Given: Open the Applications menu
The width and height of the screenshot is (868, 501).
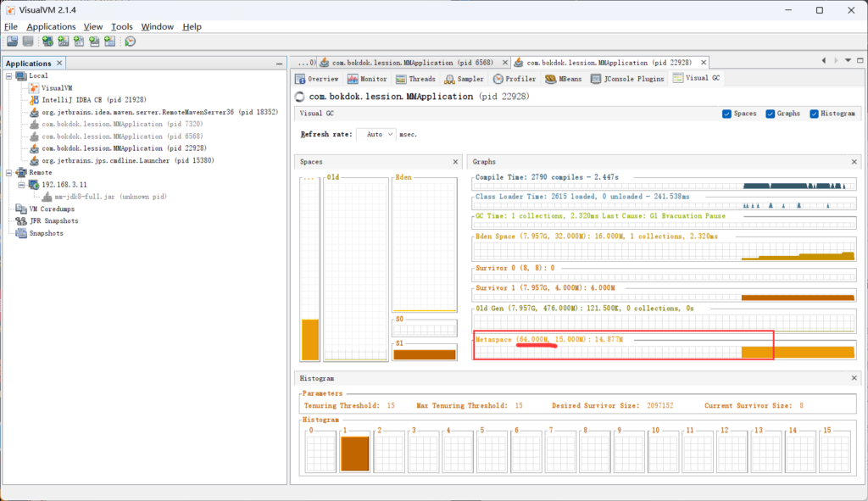Looking at the screenshot, I should [x=51, y=26].
